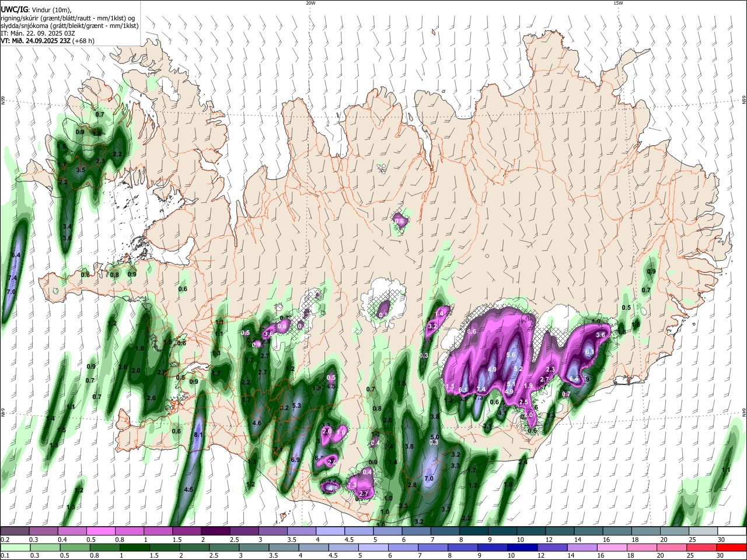Image resolution: width=747 pixels, height=560 pixels.
Task: Click the 20W longitude label at top
Action: [x=310, y=3]
